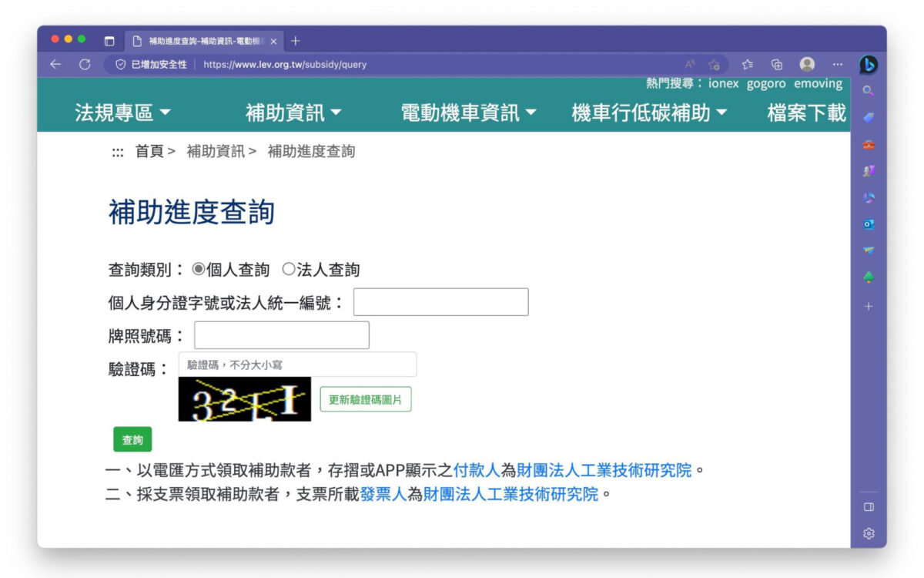Click the 查詢類別 label
The width and height of the screenshot is (924, 578).
click(146, 270)
